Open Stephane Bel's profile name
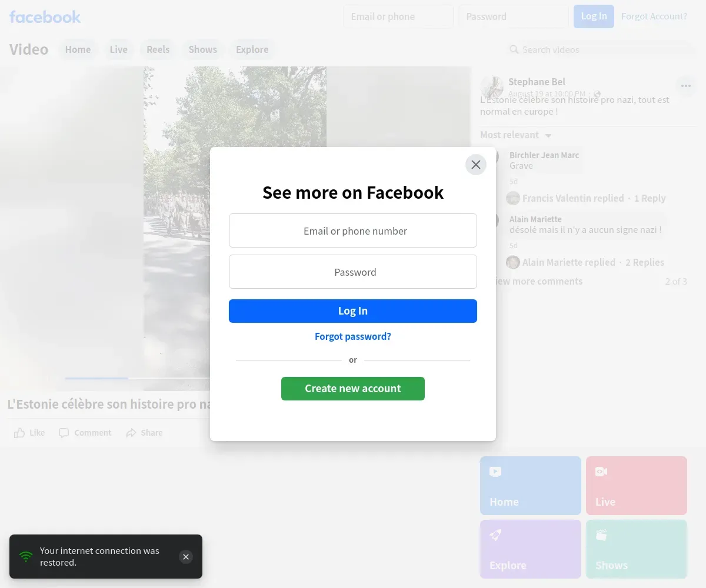 click(537, 82)
